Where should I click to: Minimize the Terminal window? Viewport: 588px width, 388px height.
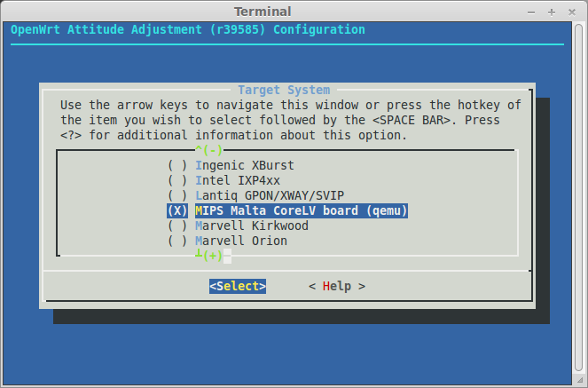point(531,12)
